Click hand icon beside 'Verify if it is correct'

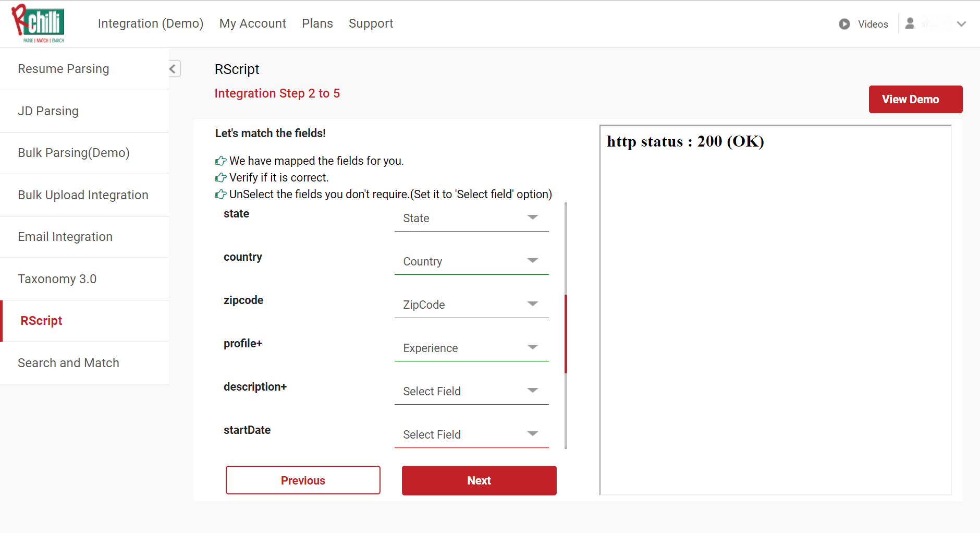pos(221,177)
